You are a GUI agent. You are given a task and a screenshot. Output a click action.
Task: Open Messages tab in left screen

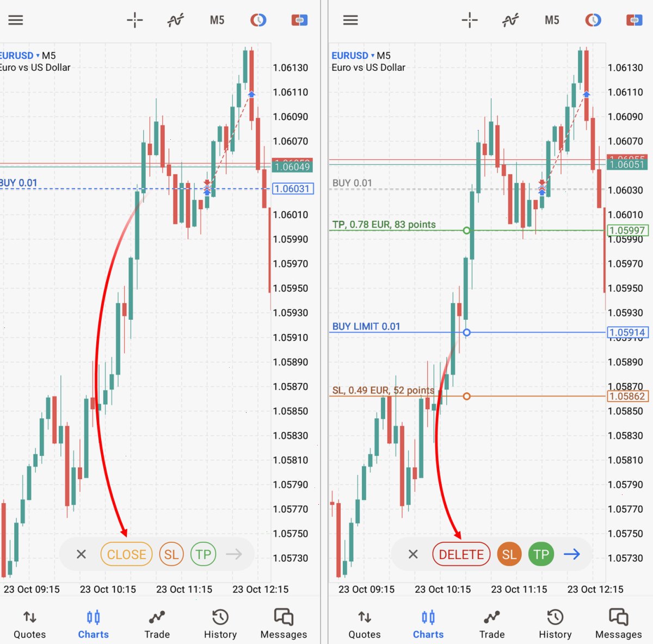[284, 624]
